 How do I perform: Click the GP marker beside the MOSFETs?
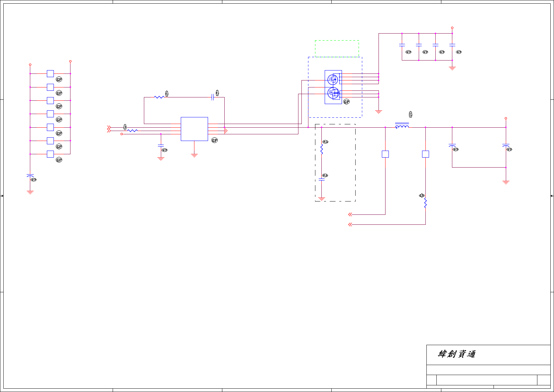click(347, 102)
